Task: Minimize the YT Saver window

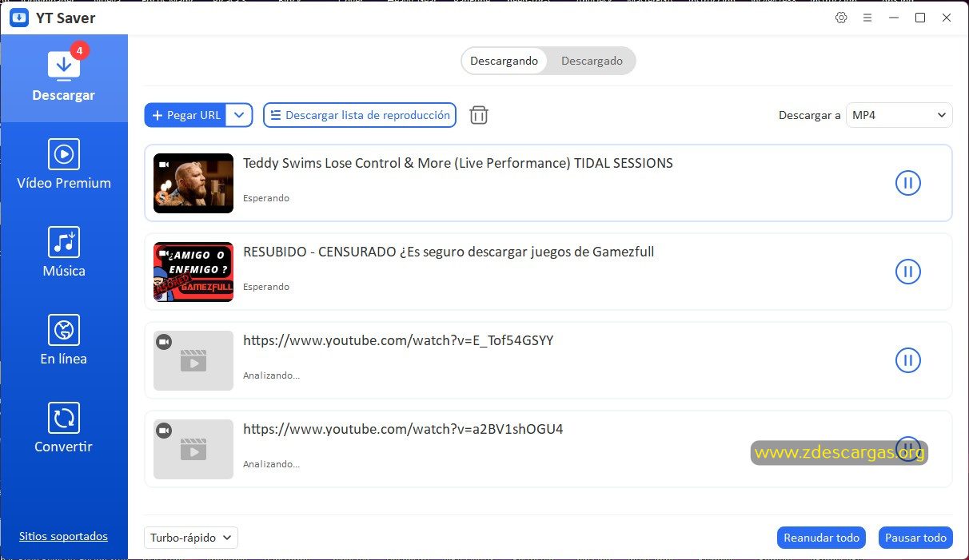Action: click(x=894, y=18)
